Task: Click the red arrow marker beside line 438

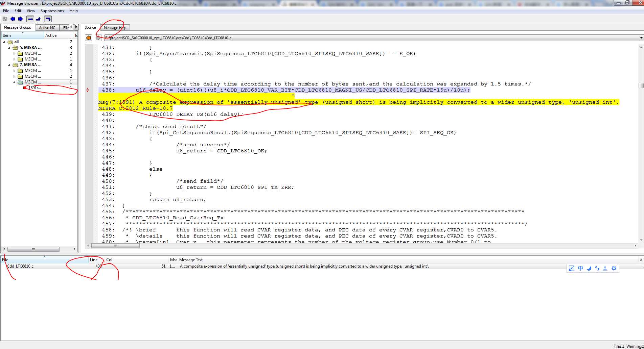Action: coord(88,90)
